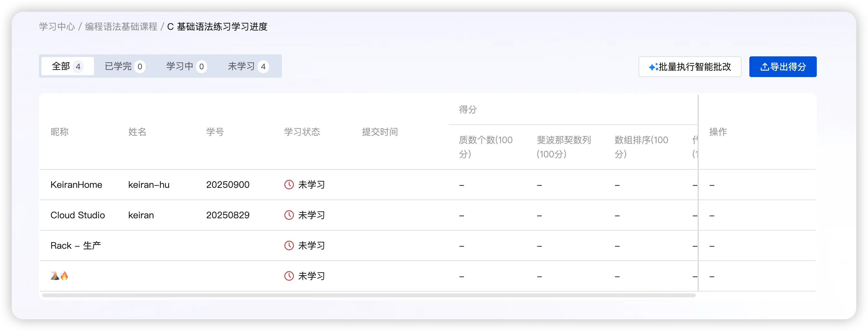Click clock status icon in emoji user row
The image size is (868, 331).
coord(289,276)
